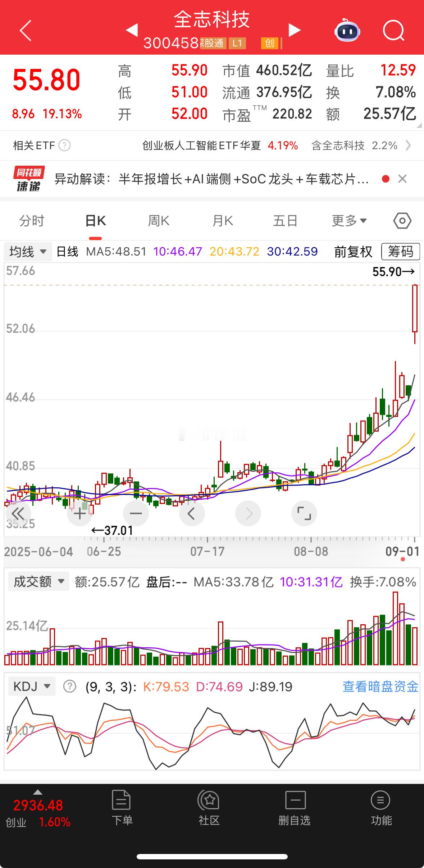The height and width of the screenshot is (868, 424).
Task: Open 社区 community tab
Action: (209, 808)
